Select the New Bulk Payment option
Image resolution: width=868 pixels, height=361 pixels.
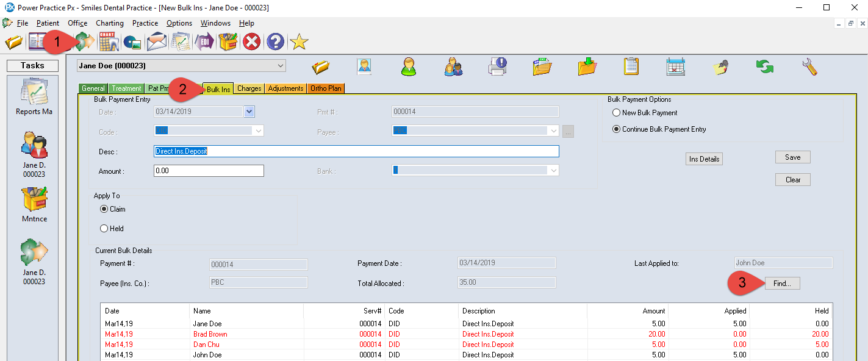tap(617, 113)
